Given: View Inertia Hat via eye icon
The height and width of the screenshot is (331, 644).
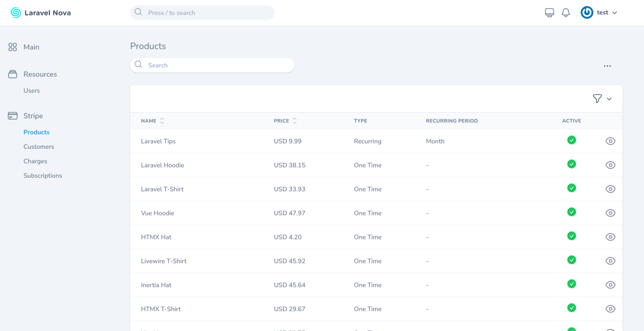Looking at the screenshot, I should point(611,285).
